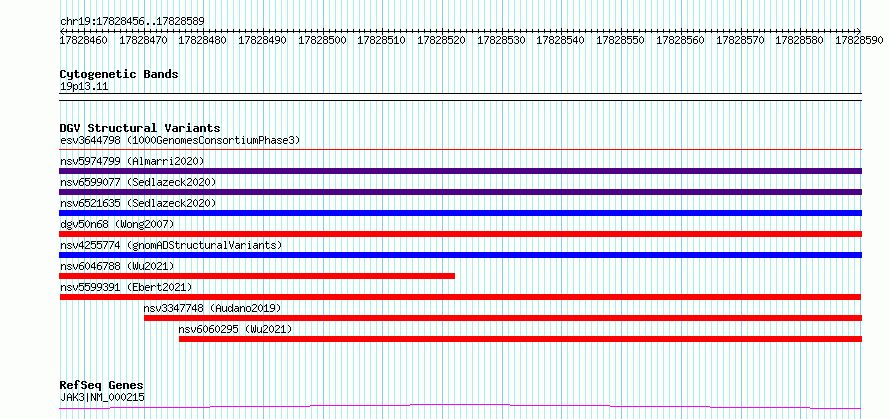Click the 19p13.11 cytogenetic band bar

[x=460, y=97]
